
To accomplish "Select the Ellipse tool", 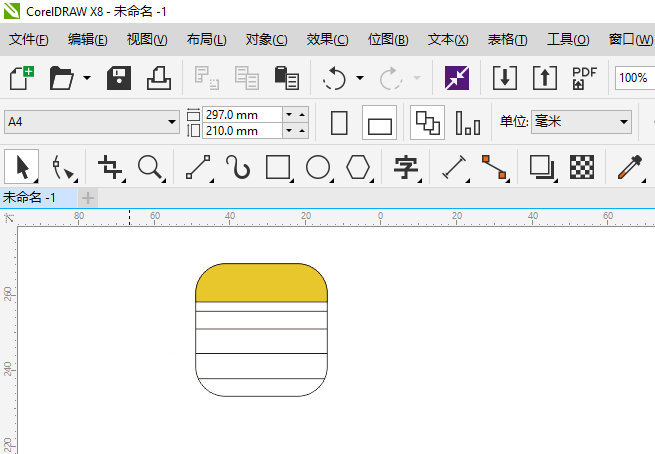I will click(318, 167).
